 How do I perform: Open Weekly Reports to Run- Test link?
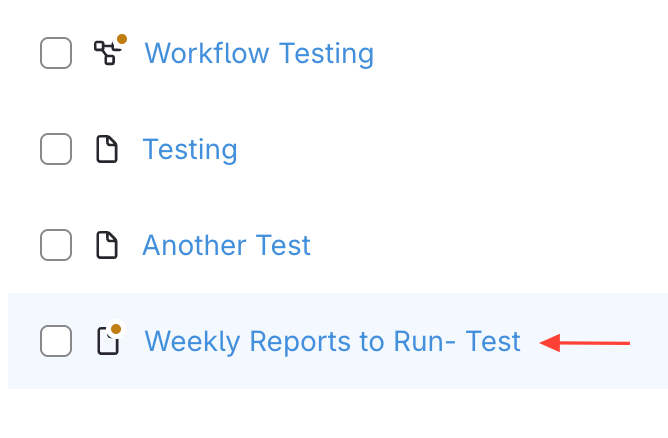pos(332,342)
